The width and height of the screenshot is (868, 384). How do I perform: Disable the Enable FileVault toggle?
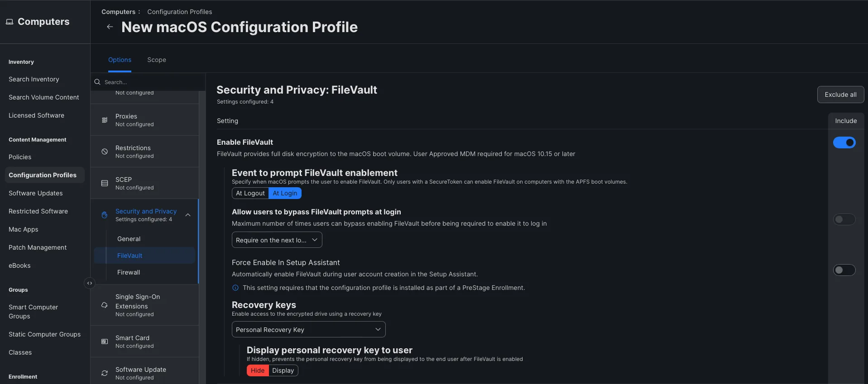(x=844, y=143)
